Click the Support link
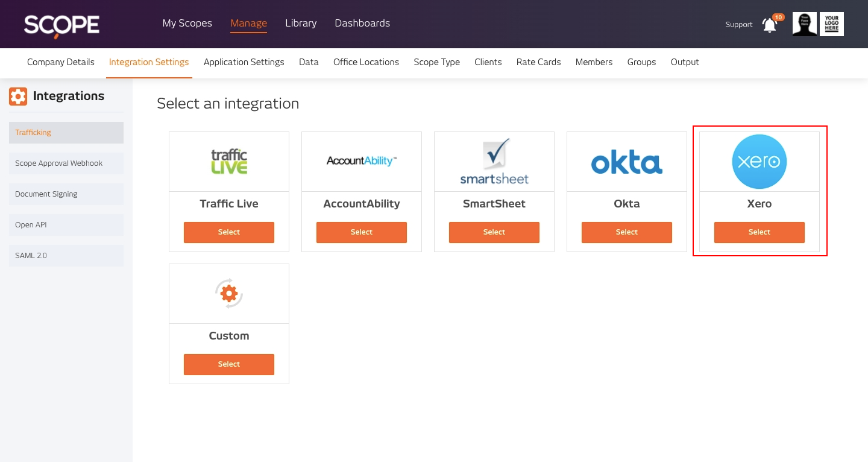Viewport: 868px width, 462px height. click(739, 25)
